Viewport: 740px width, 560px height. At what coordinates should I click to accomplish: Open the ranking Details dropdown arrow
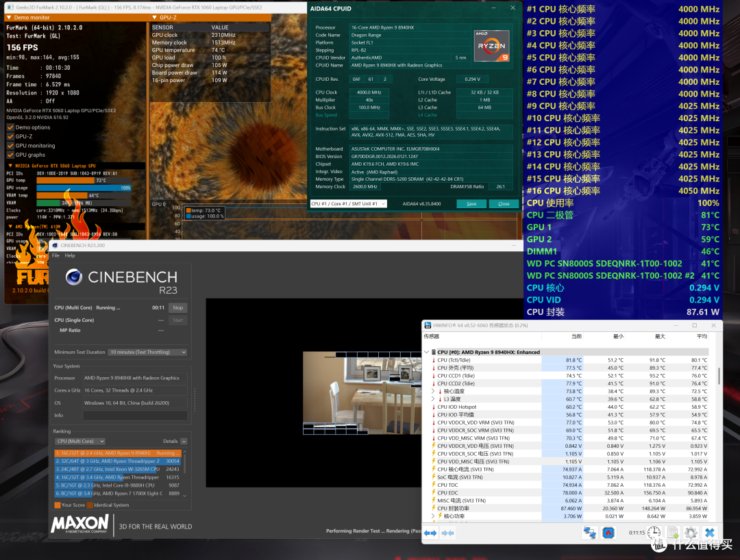click(x=184, y=441)
